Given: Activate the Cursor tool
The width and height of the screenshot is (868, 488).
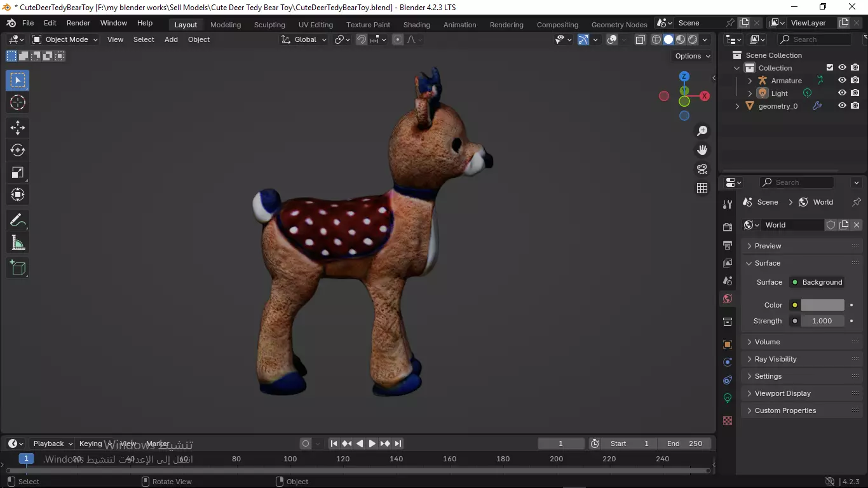Looking at the screenshot, I should 18,102.
